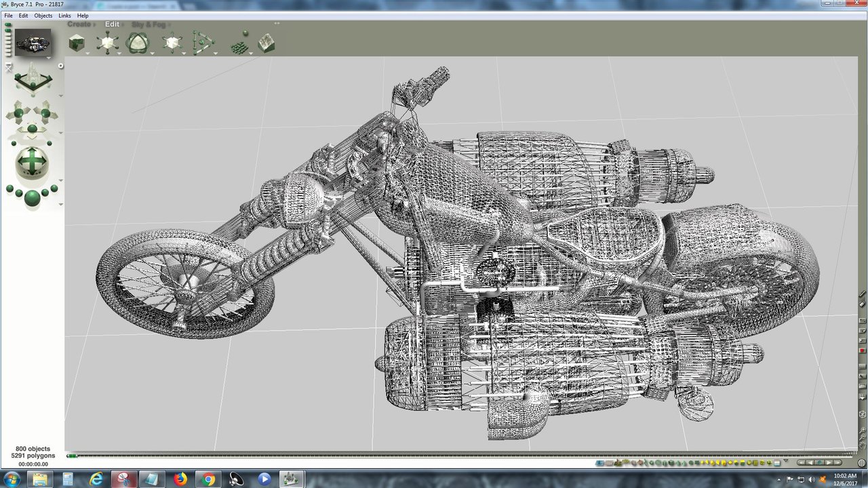The image size is (868, 488).
Task: Click the large green Render button sphere
Action: point(33,198)
